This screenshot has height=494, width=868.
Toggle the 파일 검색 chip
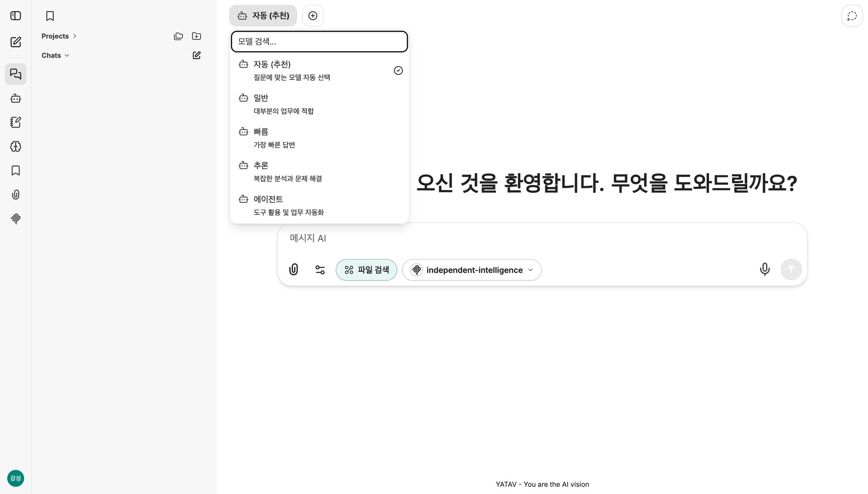(366, 270)
